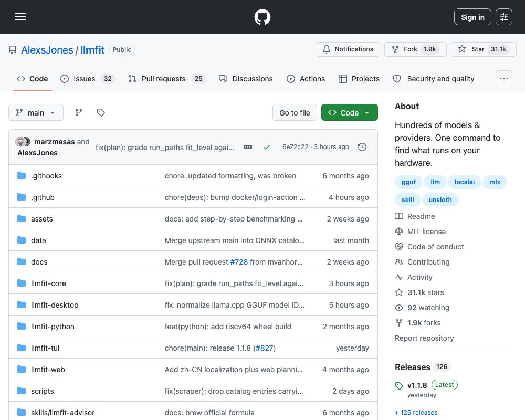Go to the GitHub homepage logo
This screenshot has width=525, height=420.
pos(262,17)
